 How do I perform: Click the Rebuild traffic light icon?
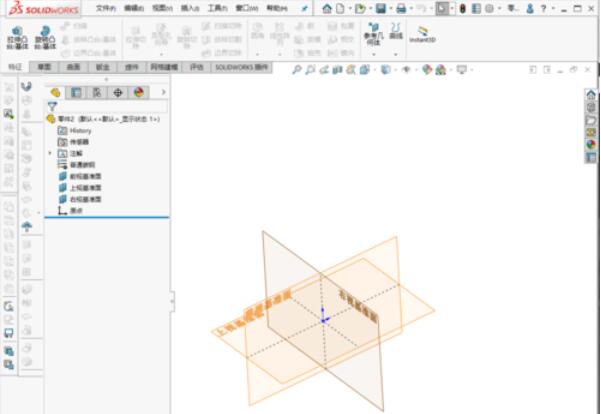[463, 8]
